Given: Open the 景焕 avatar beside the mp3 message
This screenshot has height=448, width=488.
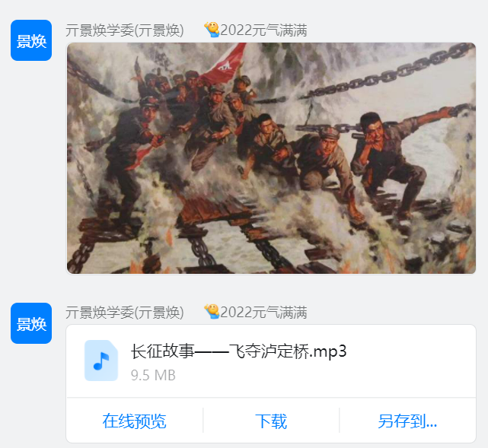Looking at the screenshot, I should click(x=31, y=323).
